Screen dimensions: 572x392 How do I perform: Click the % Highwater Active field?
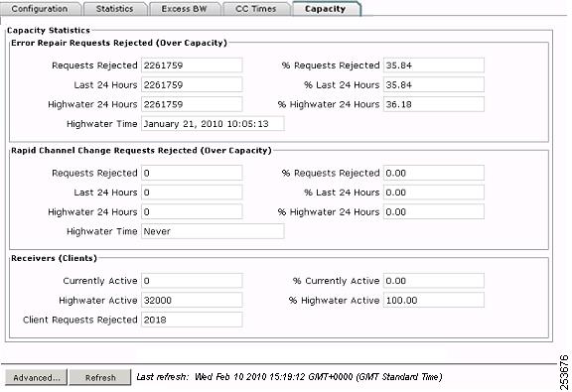click(434, 300)
